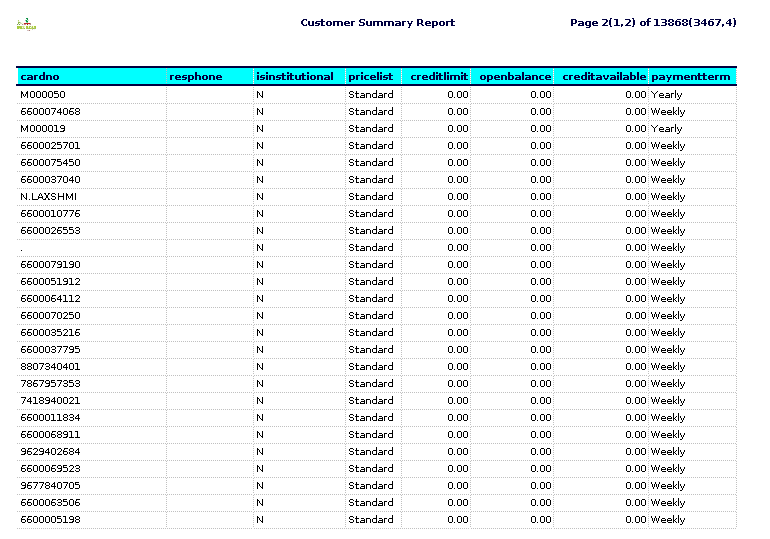The image size is (770, 539).
Task: Click openbalance 0.00 in 6600005198 row
Action: click(x=541, y=520)
